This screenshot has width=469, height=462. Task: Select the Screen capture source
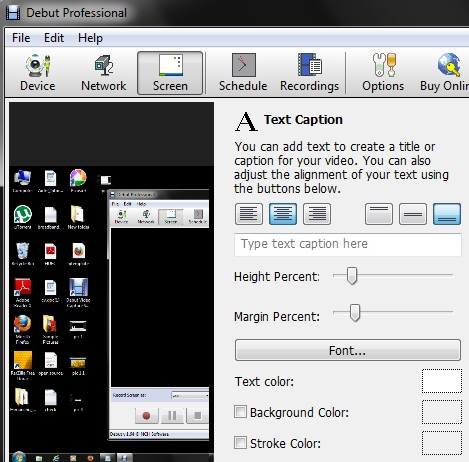170,73
